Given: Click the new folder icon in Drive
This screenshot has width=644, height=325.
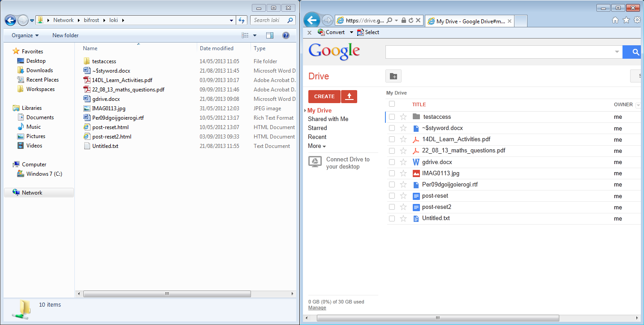Looking at the screenshot, I should click(393, 76).
